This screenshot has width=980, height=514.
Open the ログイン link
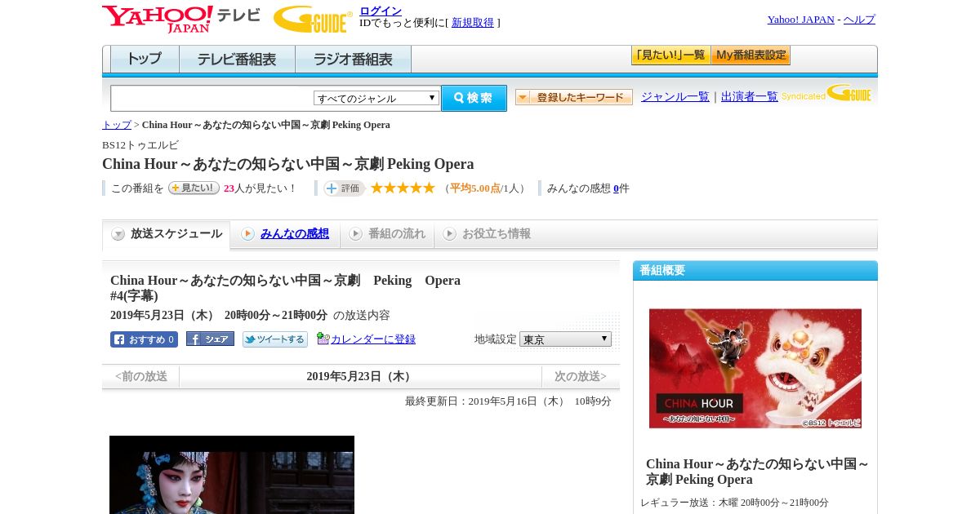(x=381, y=11)
